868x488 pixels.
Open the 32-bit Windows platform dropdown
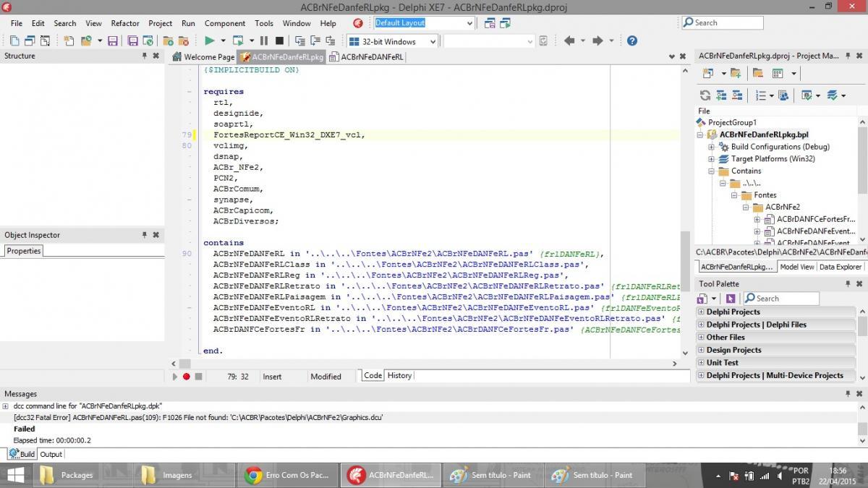click(x=393, y=41)
